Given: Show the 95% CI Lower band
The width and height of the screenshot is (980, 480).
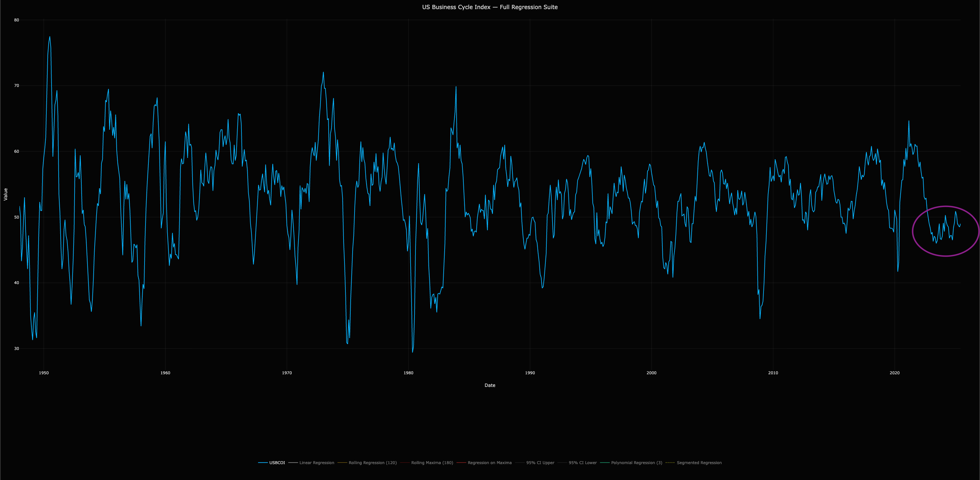Looking at the screenshot, I should tap(577, 462).
